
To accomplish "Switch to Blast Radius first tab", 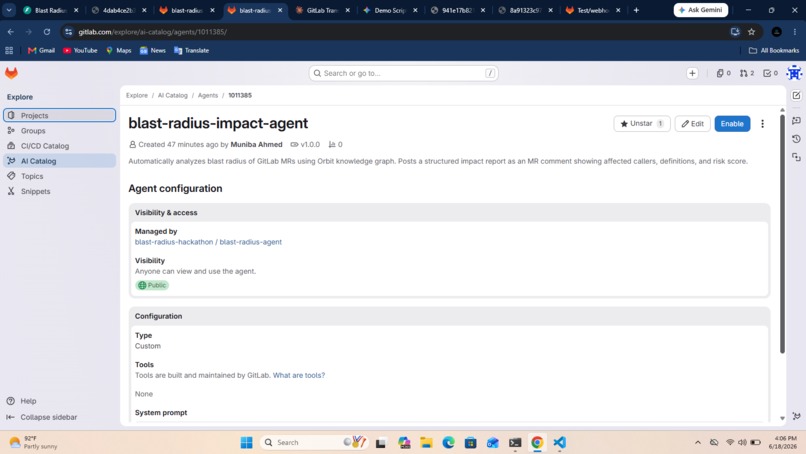I will click(x=50, y=10).
